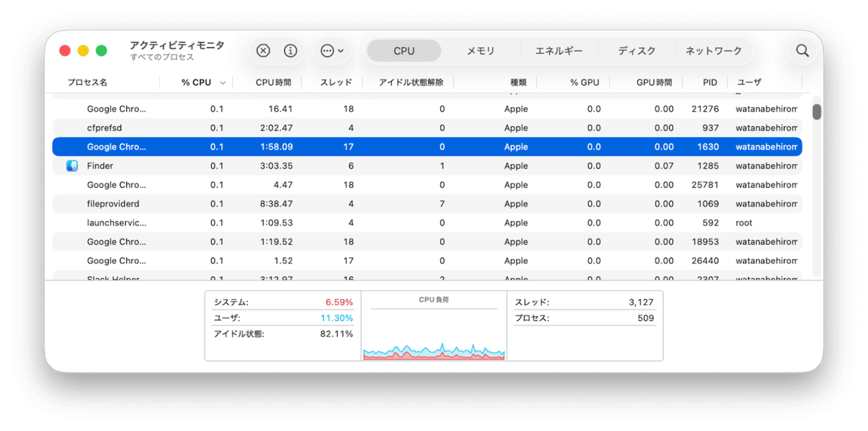This screenshot has height=431, width=868.
Task: Switch to the エネルギー tab
Action: pyautogui.click(x=559, y=51)
